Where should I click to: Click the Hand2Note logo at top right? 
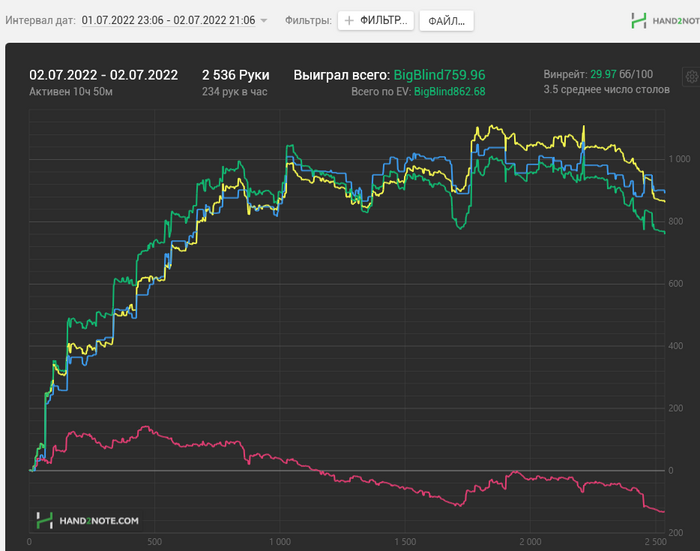click(665, 21)
